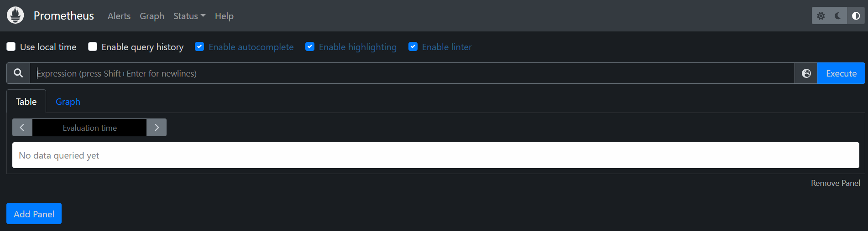The image size is (868, 231).
Task: Open the Alerts page
Action: coord(119,16)
